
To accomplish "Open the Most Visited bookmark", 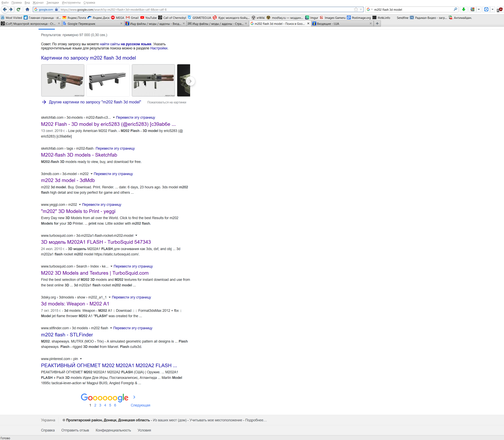I will pyautogui.click(x=11, y=18).
